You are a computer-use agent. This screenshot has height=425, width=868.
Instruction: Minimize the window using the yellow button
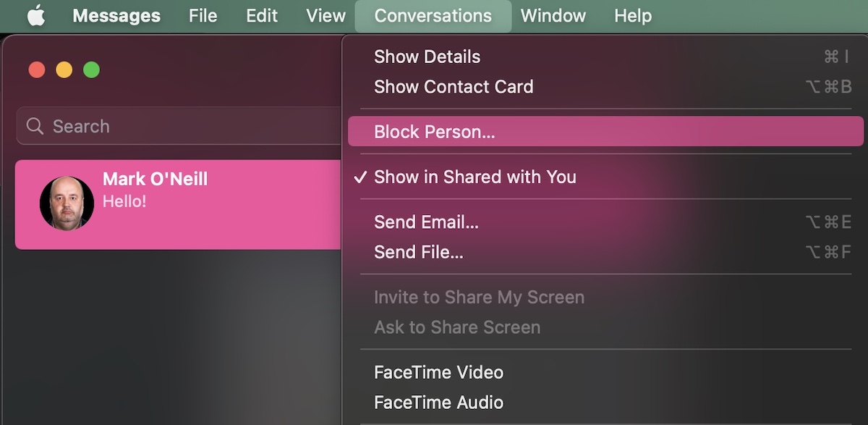pyautogui.click(x=64, y=70)
